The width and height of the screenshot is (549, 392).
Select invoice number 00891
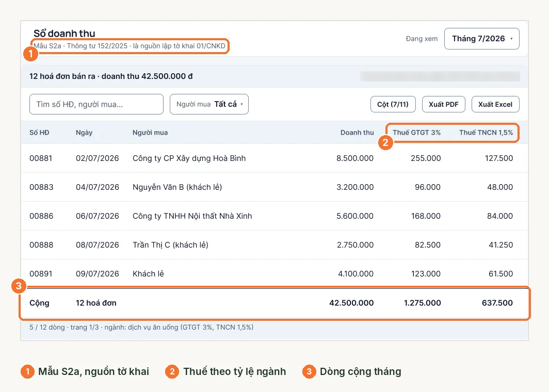pos(41,274)
